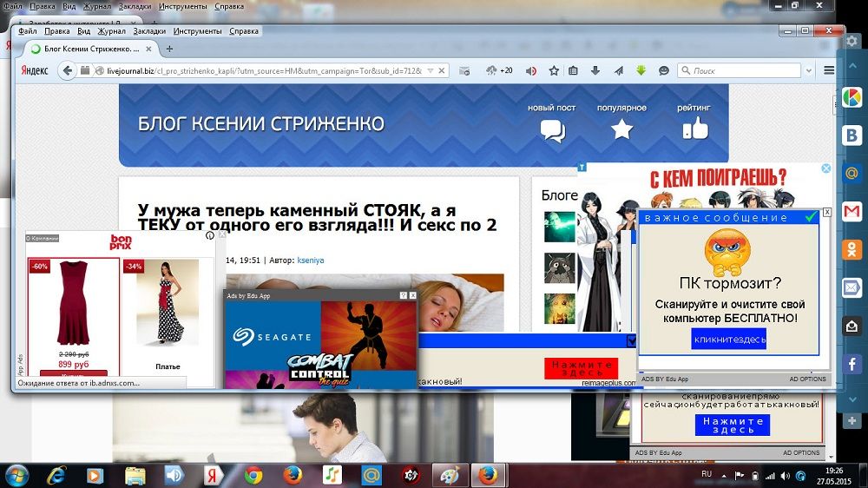Open downloads with the dark arrow icon
The image size is (868, 488).
coord(595,70)
